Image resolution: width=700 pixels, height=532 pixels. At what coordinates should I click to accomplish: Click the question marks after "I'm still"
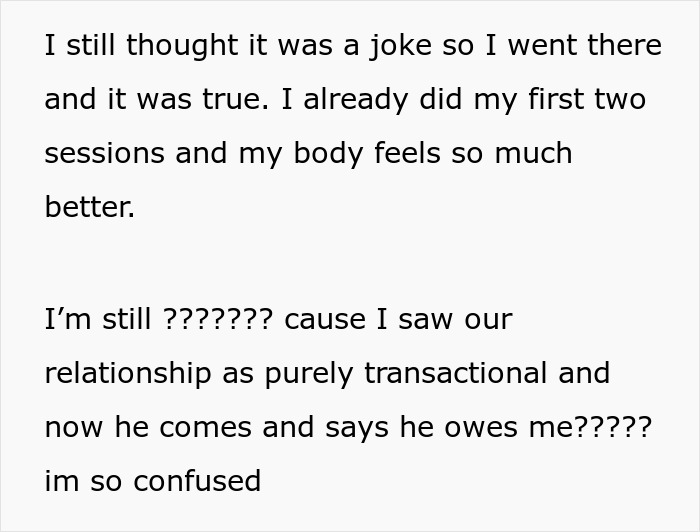tap(217, 320)
